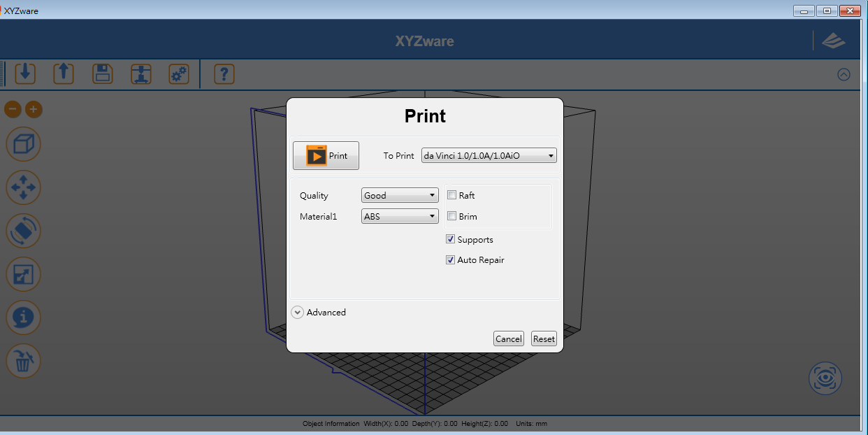Screen dimensions: 868x435
Task: Open the Quality dropdown set to Good
Action: pyautogui.click(x=400, y=195)
